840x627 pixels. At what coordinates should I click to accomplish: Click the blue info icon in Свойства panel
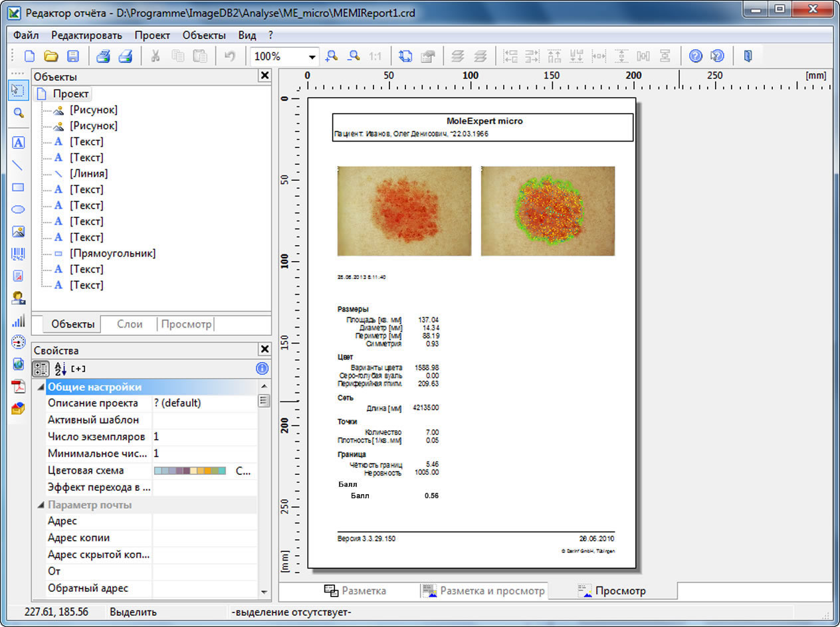(262, 369)
